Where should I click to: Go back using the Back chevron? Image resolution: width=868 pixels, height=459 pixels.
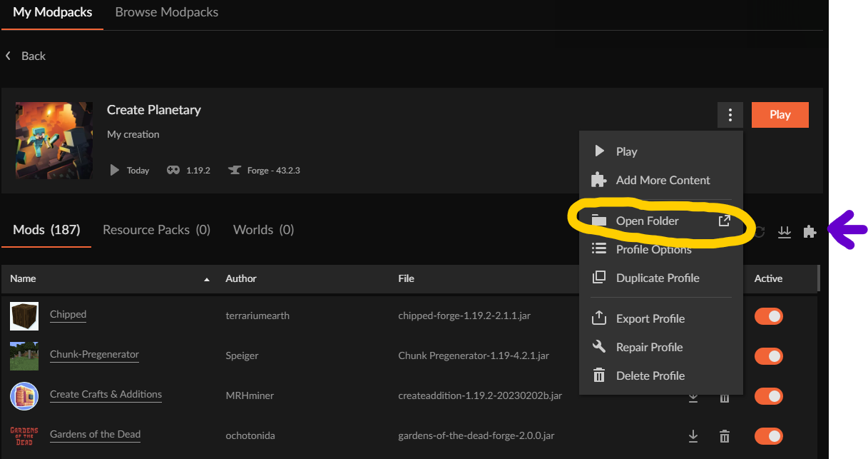point(9,56)
